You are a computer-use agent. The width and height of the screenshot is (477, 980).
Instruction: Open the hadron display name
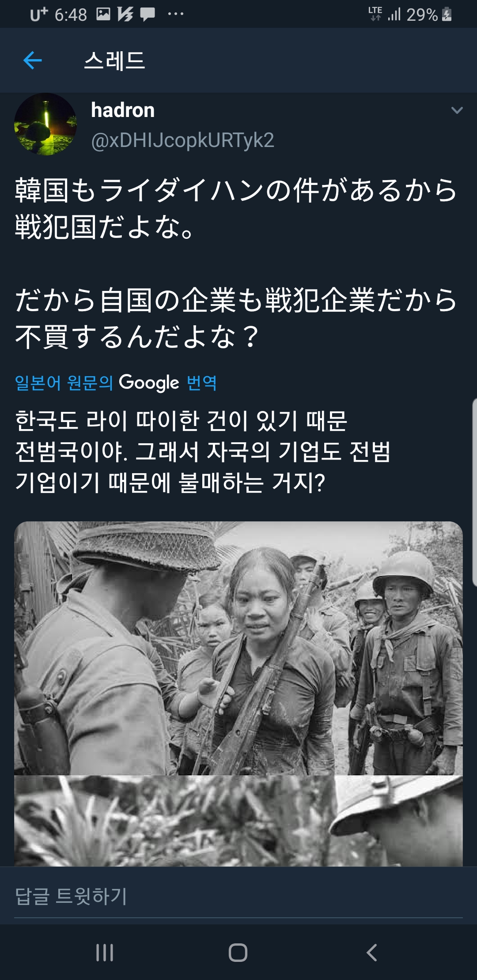click(123, 110)
